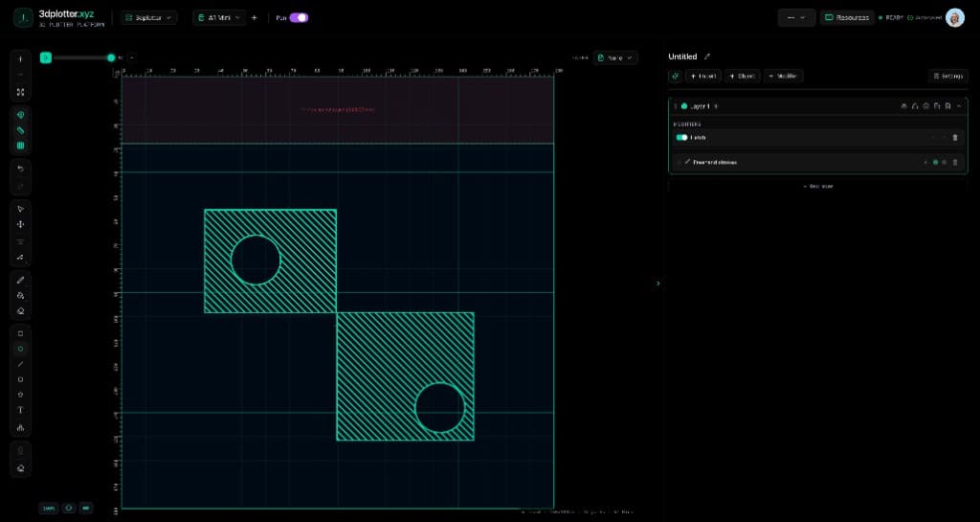980x522 pixels.
Task: Click the mm units button
Action: (x=49, y=509)
